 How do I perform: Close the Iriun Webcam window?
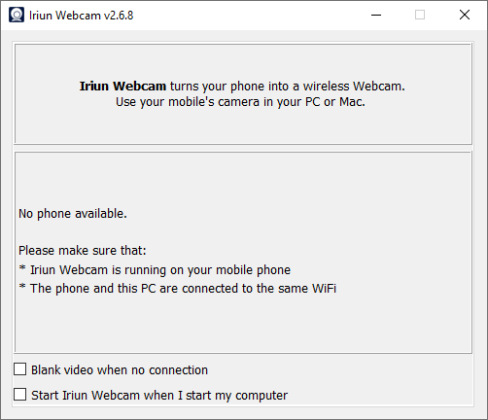(x=464, y=15)
